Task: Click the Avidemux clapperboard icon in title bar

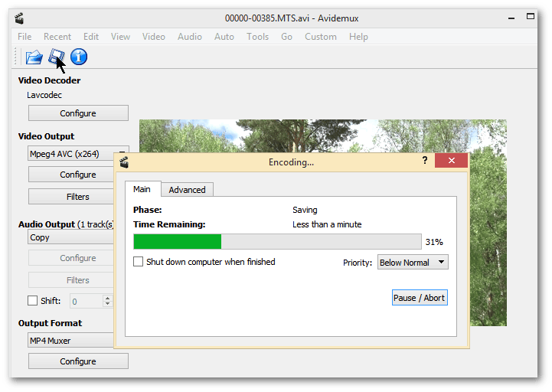Action: coord(18,18)
